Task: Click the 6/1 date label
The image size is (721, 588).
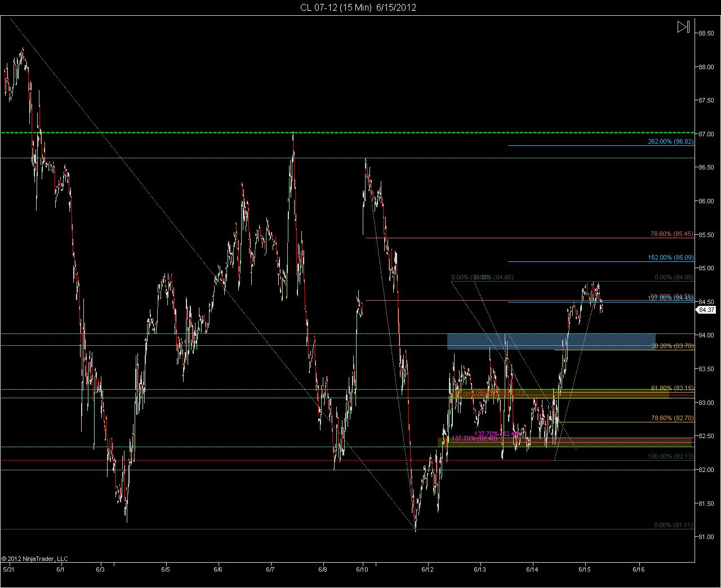Action: 60,569
